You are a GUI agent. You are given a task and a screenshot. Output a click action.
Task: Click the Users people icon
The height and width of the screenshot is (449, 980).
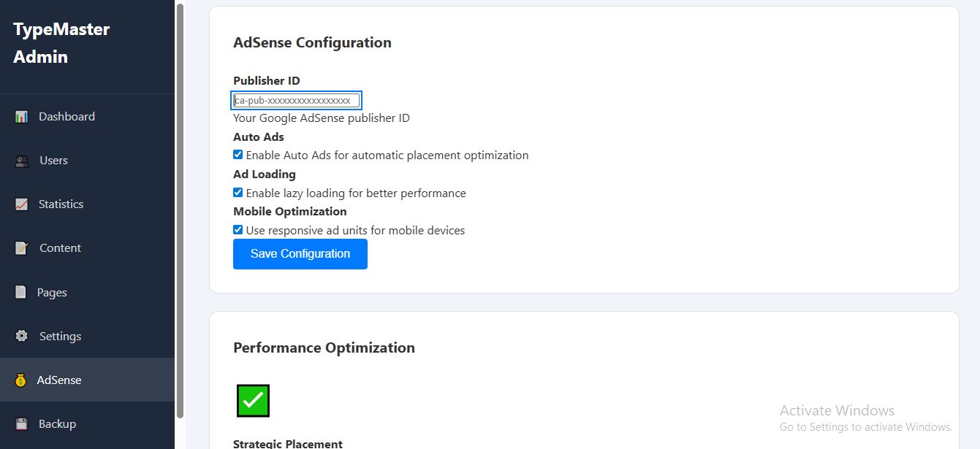point(22,161)
